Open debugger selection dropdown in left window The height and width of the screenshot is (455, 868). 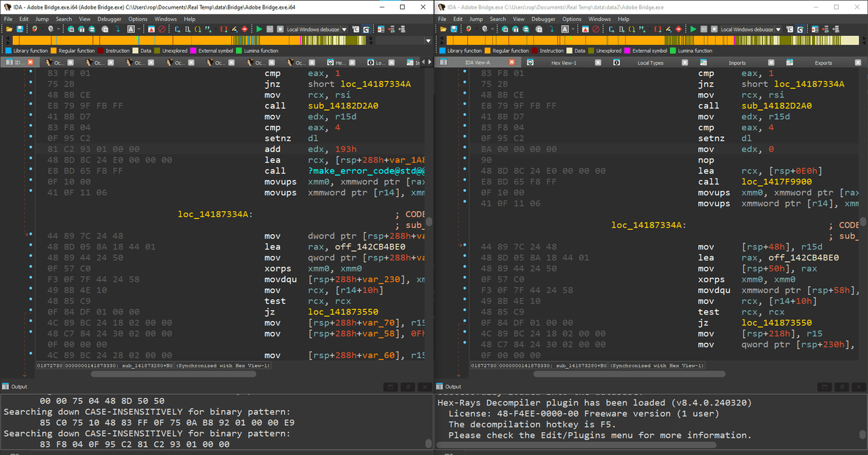coord(344,29)
